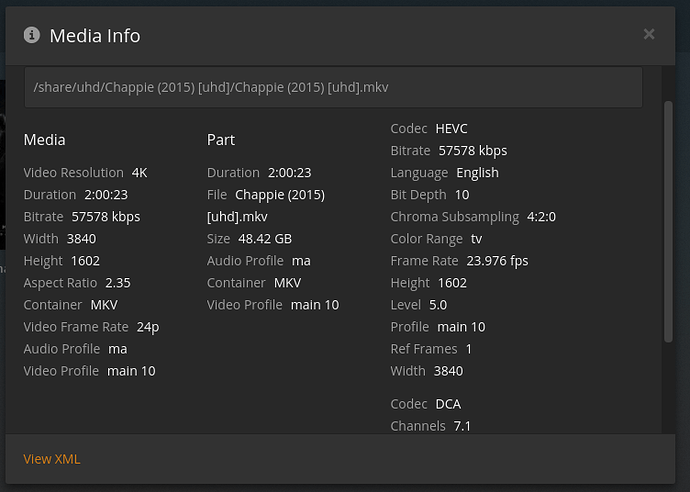Click the Container MKV value under Part

pos(288,283)
